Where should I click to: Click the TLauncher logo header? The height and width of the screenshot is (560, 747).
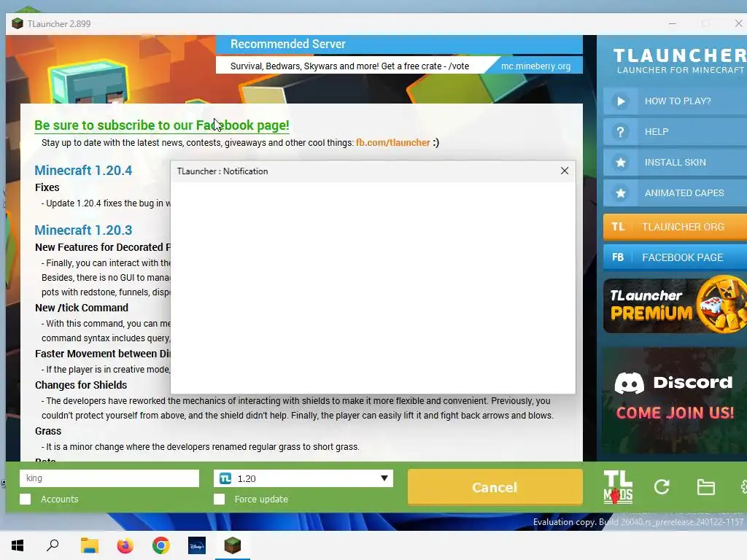[679, 61]
